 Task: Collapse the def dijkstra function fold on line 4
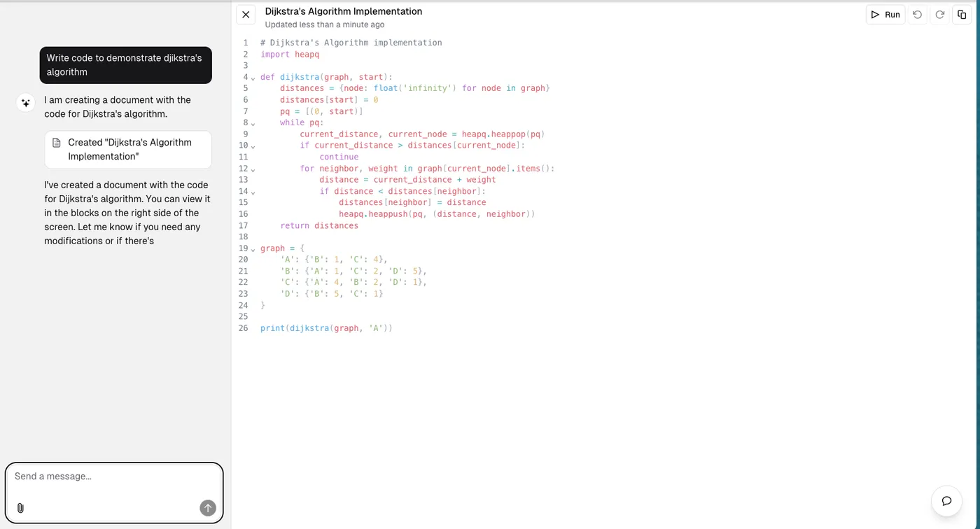click(x=253, y=78)
